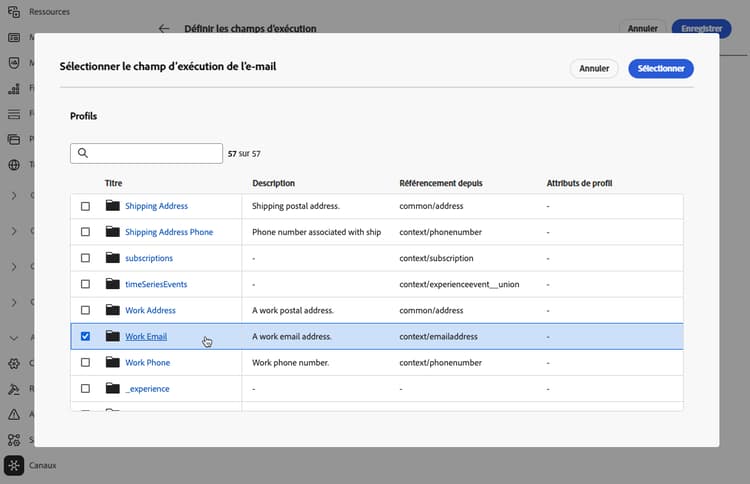This screenshot has width=750, height=484.
Task: Click the Titre column header
Action: click(x=115, y=184)
